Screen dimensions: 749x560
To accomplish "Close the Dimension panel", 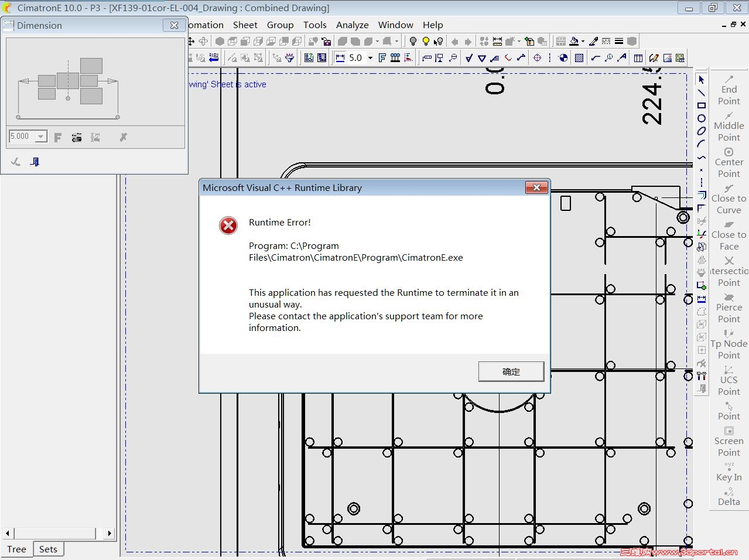I will tap(174, 25).
